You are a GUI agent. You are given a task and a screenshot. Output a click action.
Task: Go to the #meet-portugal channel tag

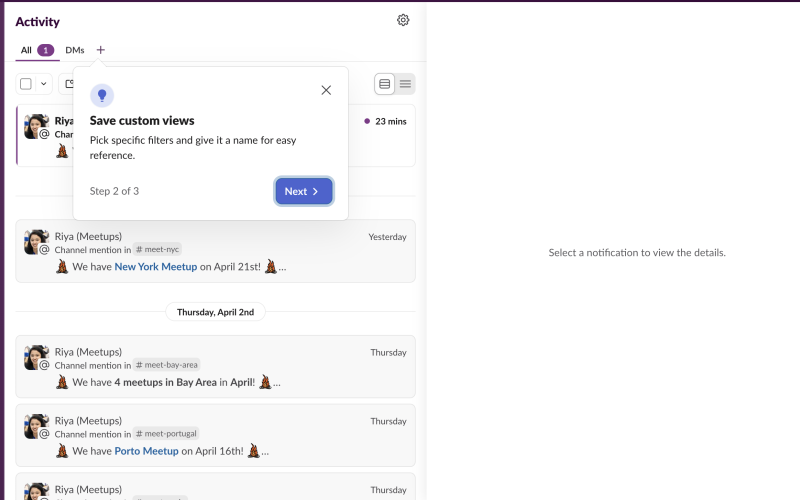166,434
